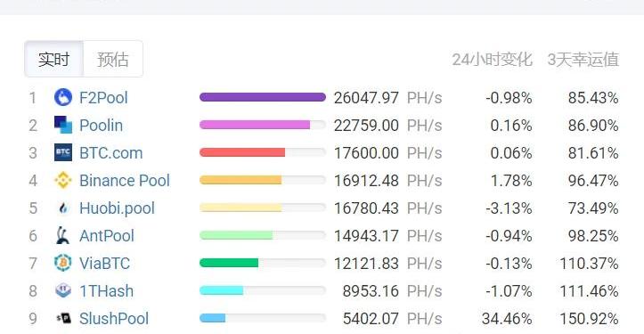Click the AntPool ant icon

pos(62,235)
